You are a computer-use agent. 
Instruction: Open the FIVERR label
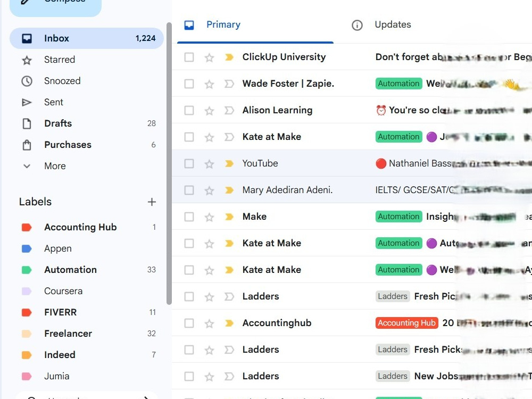(x=87, y=312)
